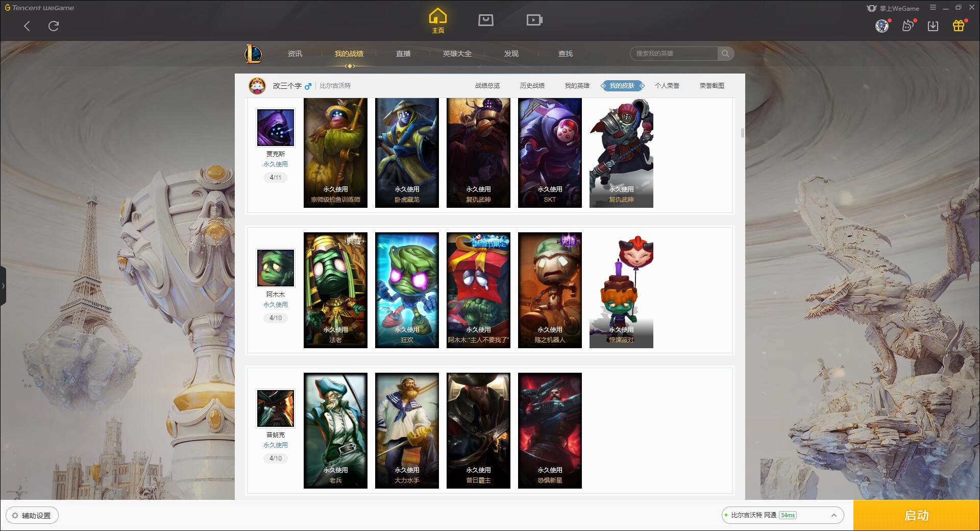Image resolution: width=980 pixels, height=531 pixels.
Task: Open 惊悚派对 skin card
Action: click(x=621, y=290)
